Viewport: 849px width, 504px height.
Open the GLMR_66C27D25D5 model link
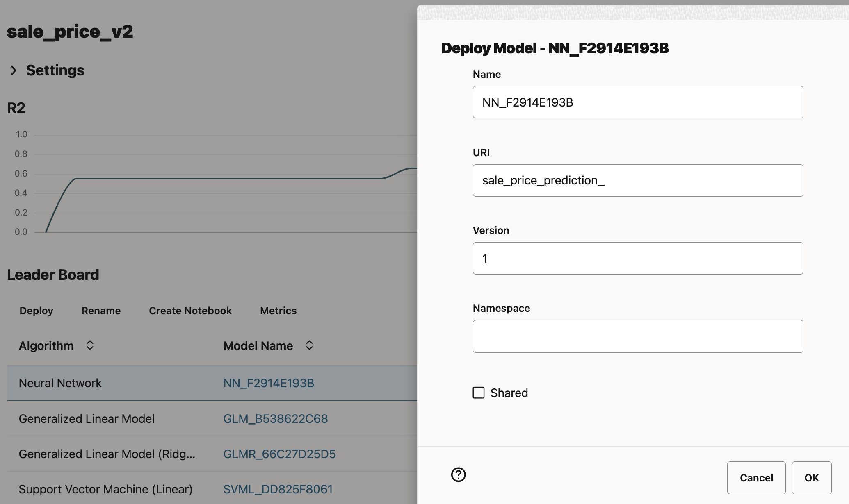279,454
